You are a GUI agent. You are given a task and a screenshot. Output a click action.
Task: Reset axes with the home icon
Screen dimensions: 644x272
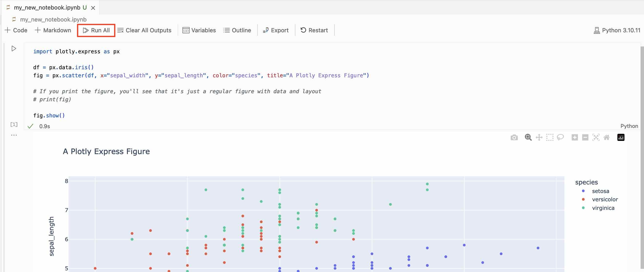pos(606,137)
